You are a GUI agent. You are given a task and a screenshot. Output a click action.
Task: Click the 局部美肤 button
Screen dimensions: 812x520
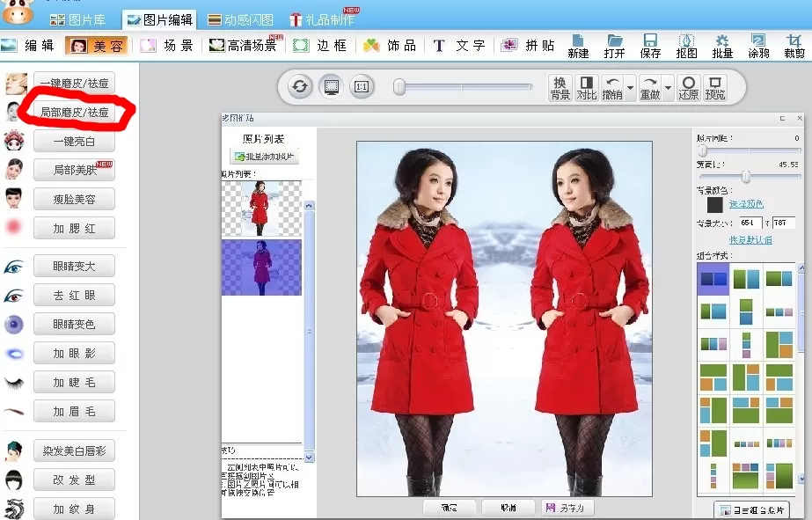(x=75, y=170)
